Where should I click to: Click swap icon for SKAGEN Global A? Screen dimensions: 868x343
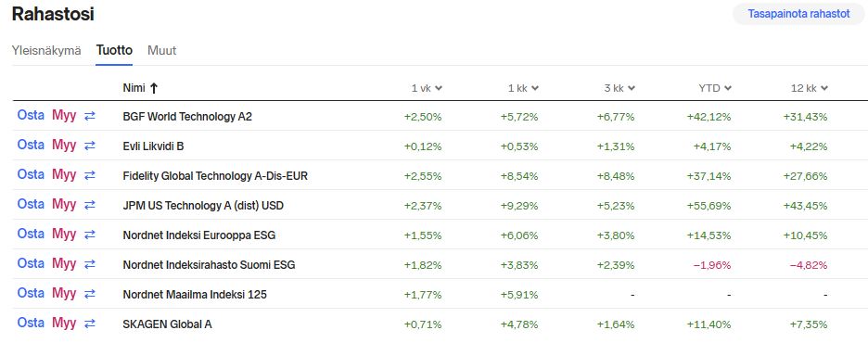click(x=90, y=324)
